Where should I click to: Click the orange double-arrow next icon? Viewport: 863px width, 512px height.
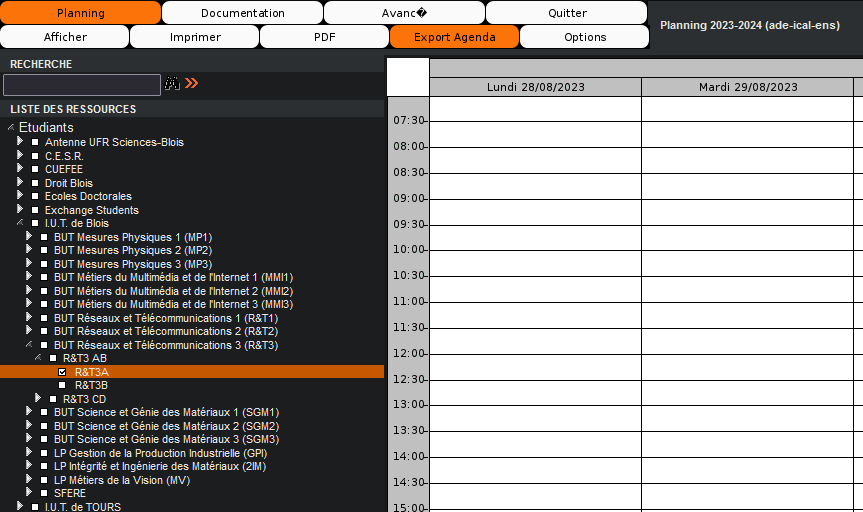coord(192,83)
